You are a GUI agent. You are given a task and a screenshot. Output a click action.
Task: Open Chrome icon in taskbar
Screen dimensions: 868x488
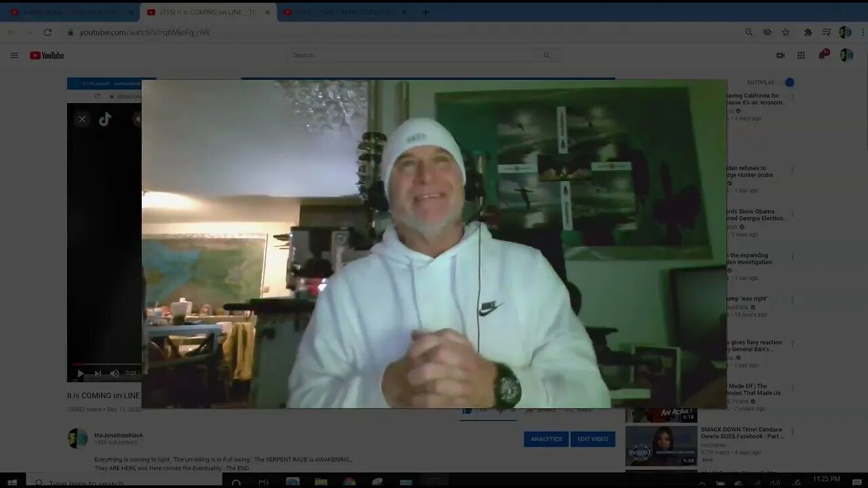349,483
